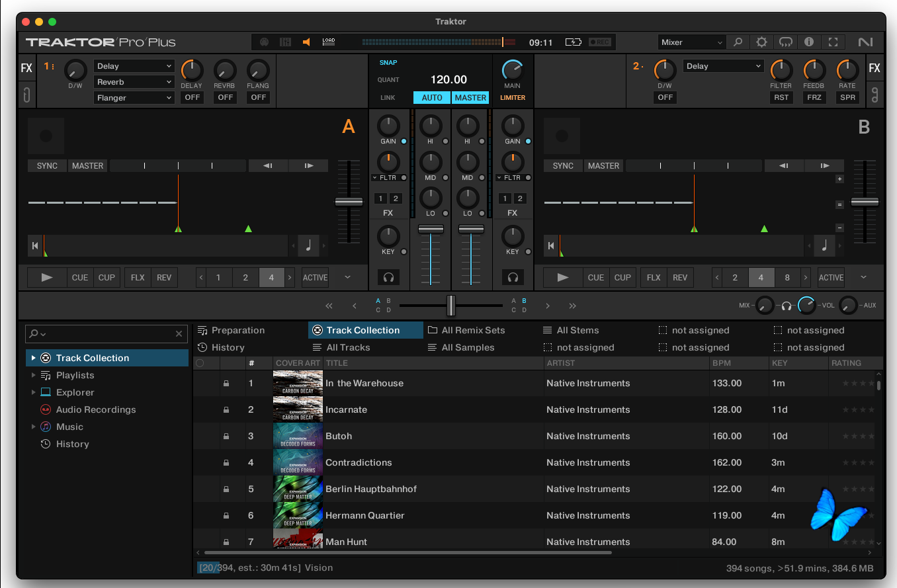Toggle SNAP mode in master panel
The width and height of the screenshot is (897, 588).
coord(388,63)
